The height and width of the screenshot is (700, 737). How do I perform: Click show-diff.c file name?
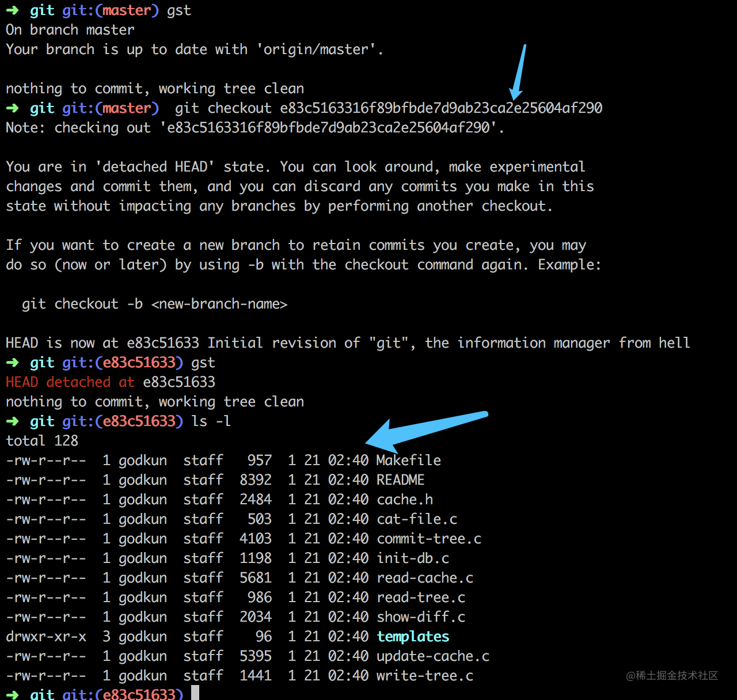click(421, 617)
